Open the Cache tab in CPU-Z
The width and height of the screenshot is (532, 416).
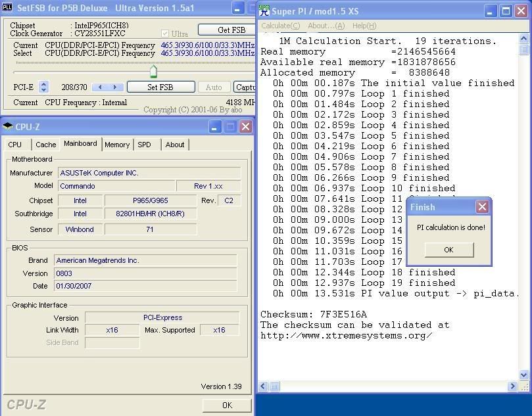coord(45,145)
